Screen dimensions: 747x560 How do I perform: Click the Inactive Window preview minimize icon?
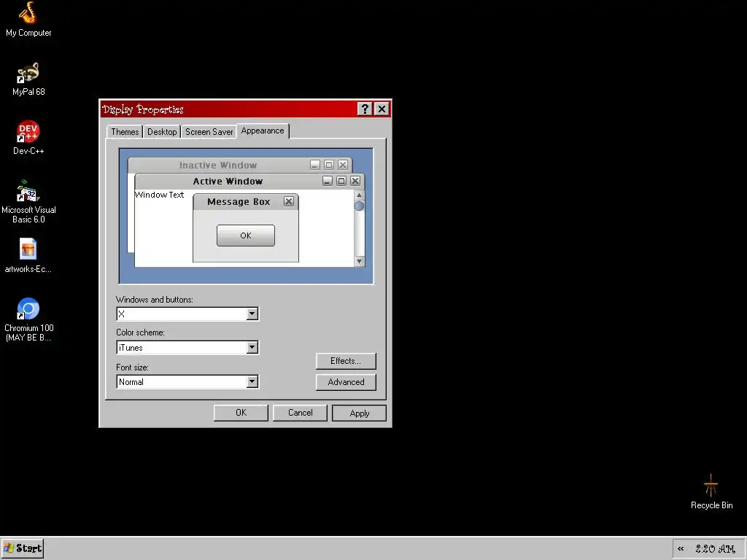(x=315, y=165)
